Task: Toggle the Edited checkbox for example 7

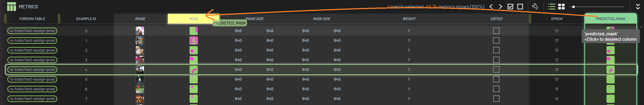Action: [x=496, y=99]
